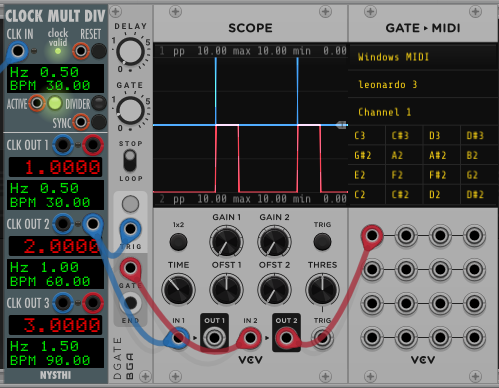Image resolution: width=499 pixels, height=388 pixels.
Task: Click the SYNC input jack
Action: point(81,122)
